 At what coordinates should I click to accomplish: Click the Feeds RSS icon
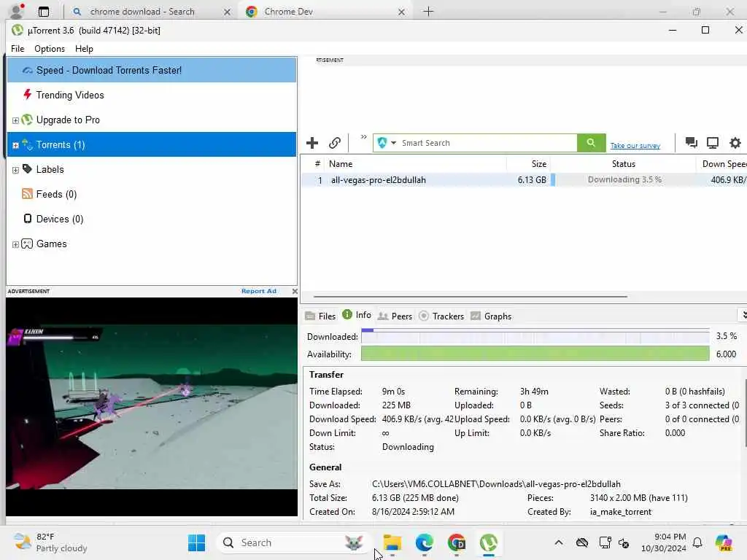[27, 193]
